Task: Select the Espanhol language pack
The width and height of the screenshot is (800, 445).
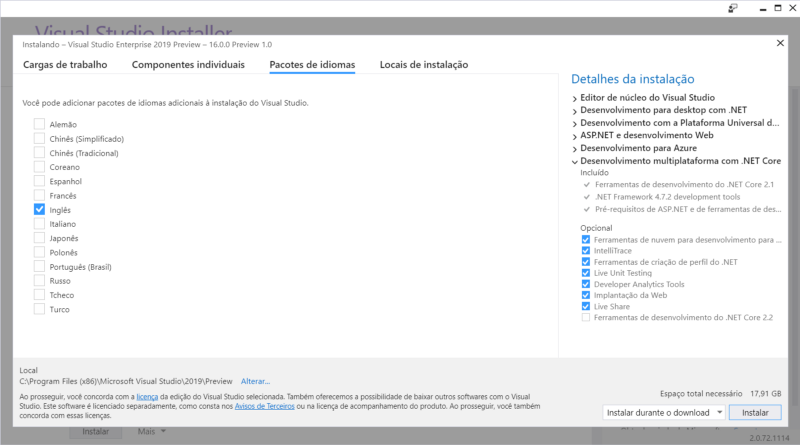Action: [x=39, y=181]
